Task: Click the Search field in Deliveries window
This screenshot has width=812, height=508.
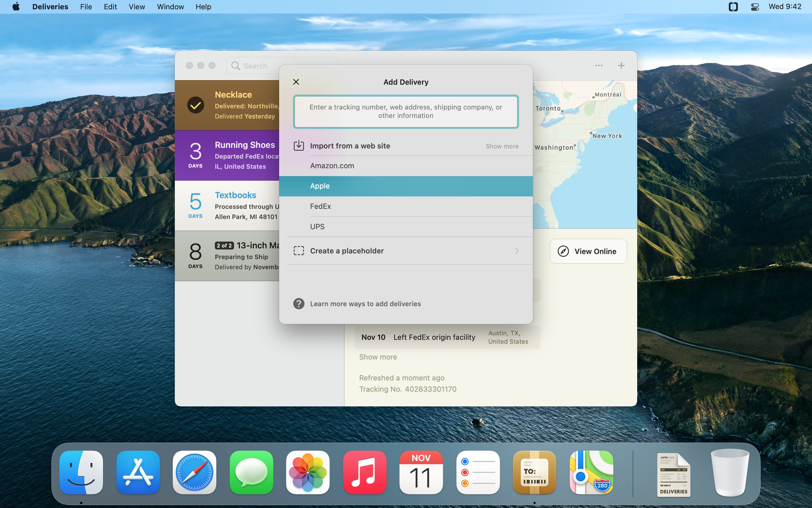Action: click(x=282, y=65)
